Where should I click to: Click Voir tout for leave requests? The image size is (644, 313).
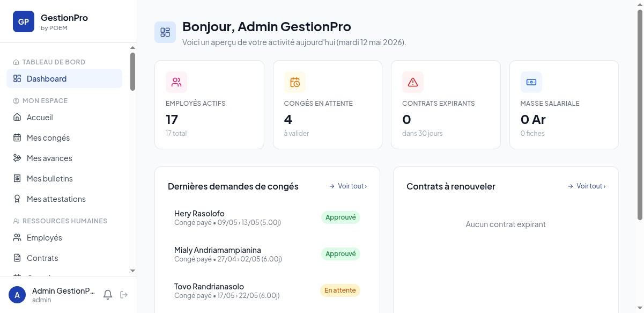tap(348, 186)
